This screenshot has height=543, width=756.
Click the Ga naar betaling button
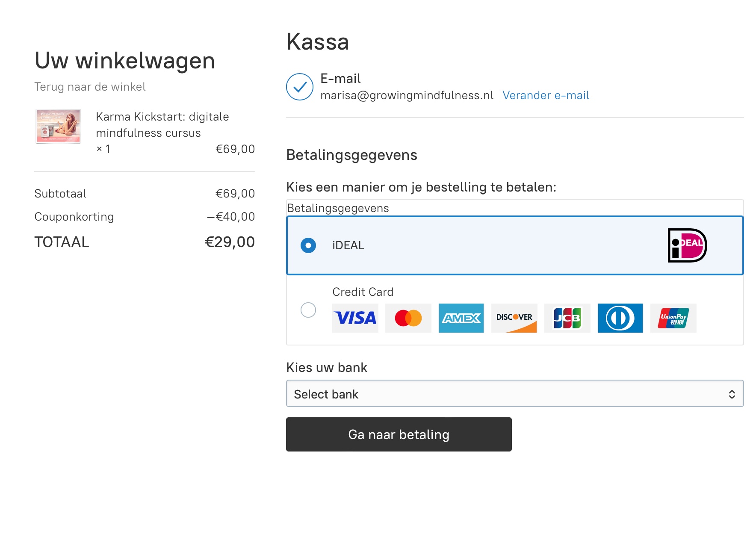tap(399, 434)
